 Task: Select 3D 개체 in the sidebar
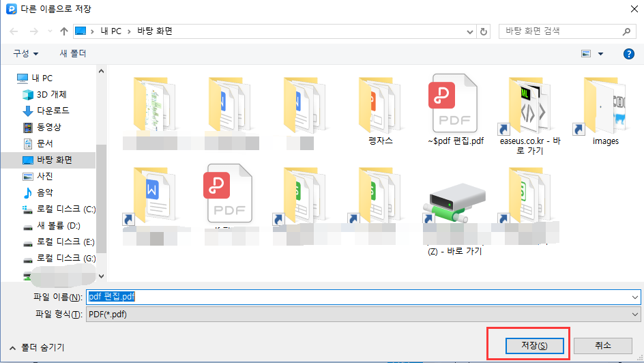(44, 94)
